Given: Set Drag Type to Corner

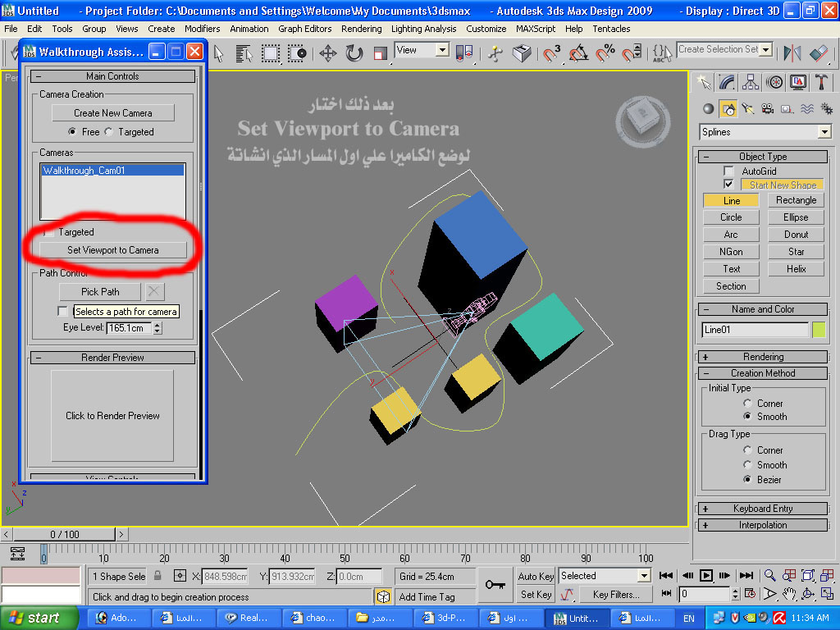Looking at the screenshot, I should [x=747, y=450].
